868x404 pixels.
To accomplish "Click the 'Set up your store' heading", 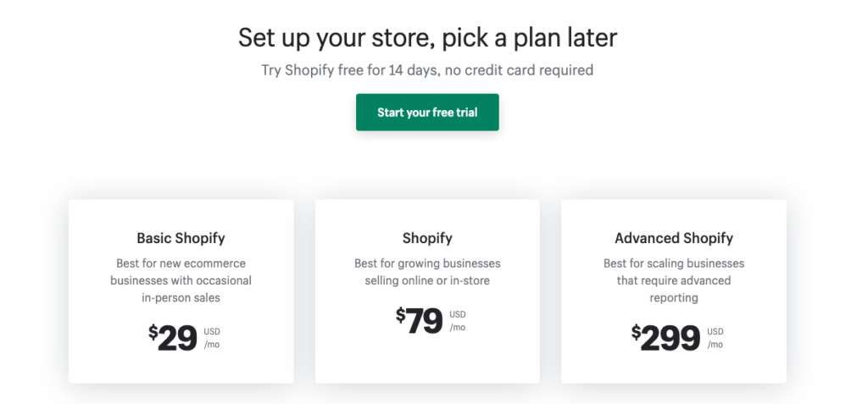I will (x=427, y=37).
